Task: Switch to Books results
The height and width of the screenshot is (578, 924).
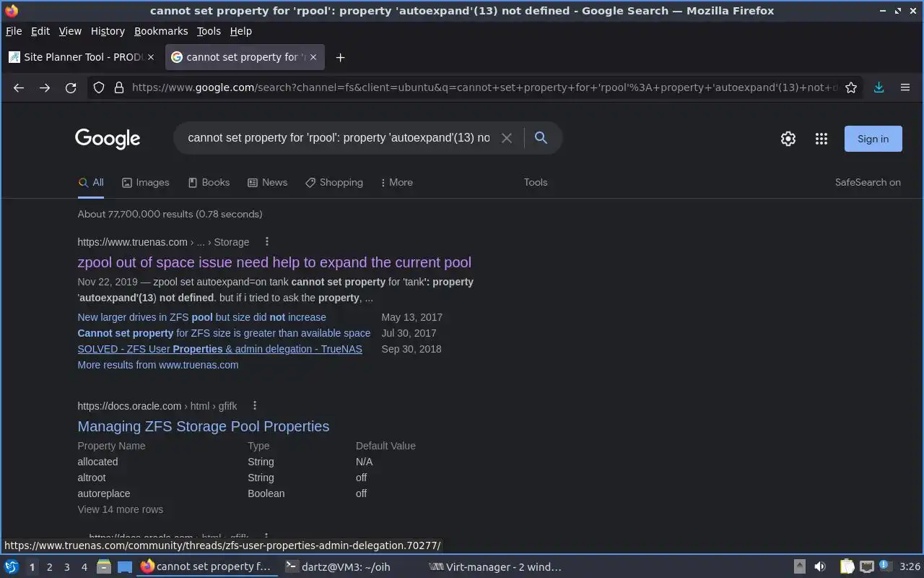Action: 209,182
